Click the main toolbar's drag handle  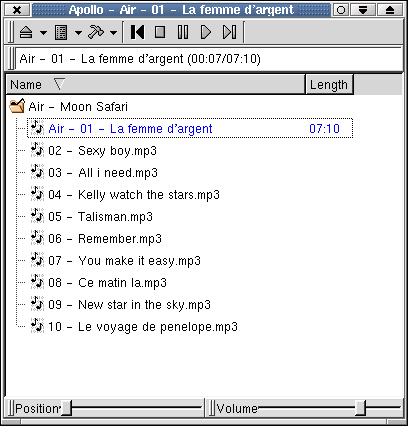coord(11,32)
